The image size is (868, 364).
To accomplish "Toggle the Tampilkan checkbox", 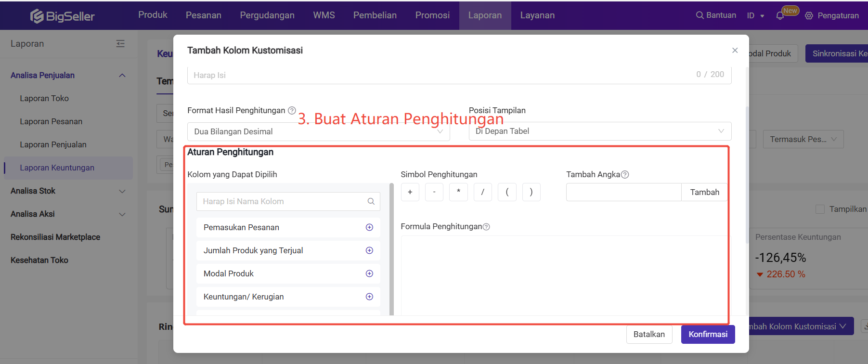I will 820,209.
